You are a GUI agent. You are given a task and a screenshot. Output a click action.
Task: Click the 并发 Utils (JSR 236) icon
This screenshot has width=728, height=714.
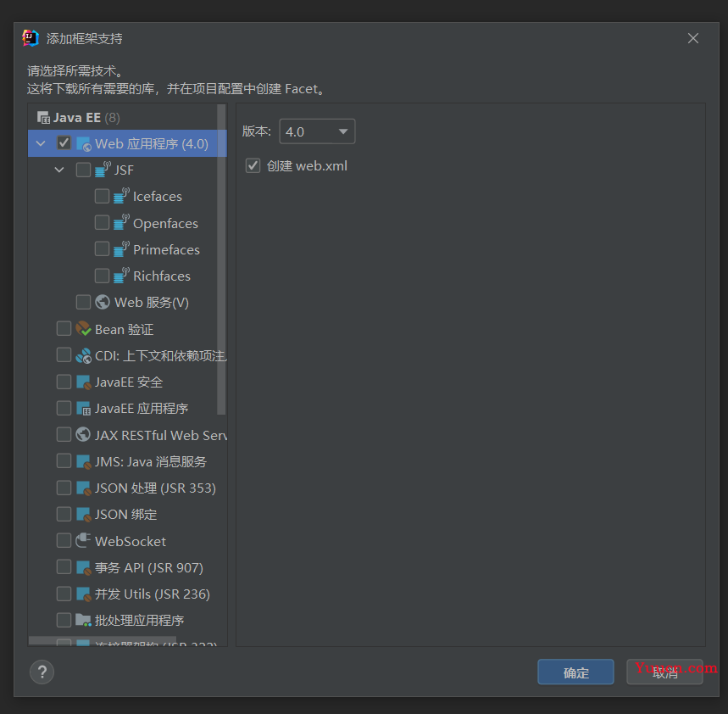(x=83, y=594)
